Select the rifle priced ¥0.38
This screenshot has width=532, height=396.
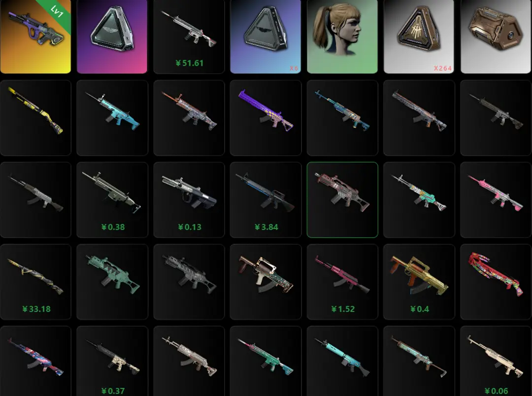click(x=112, y=200)
